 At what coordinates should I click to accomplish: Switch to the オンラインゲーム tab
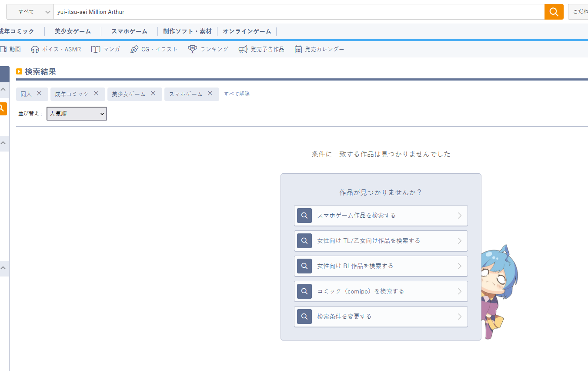pos(247,31)
